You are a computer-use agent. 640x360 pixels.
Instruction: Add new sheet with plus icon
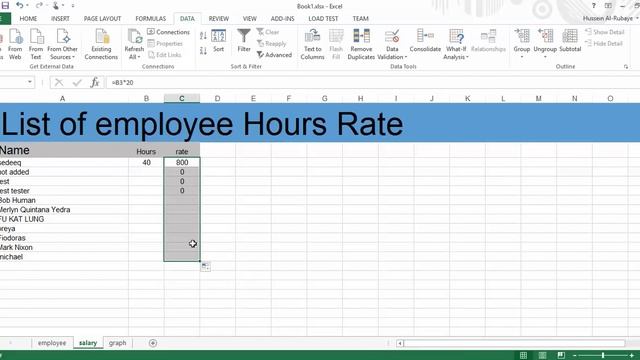(x=153, y=343)
